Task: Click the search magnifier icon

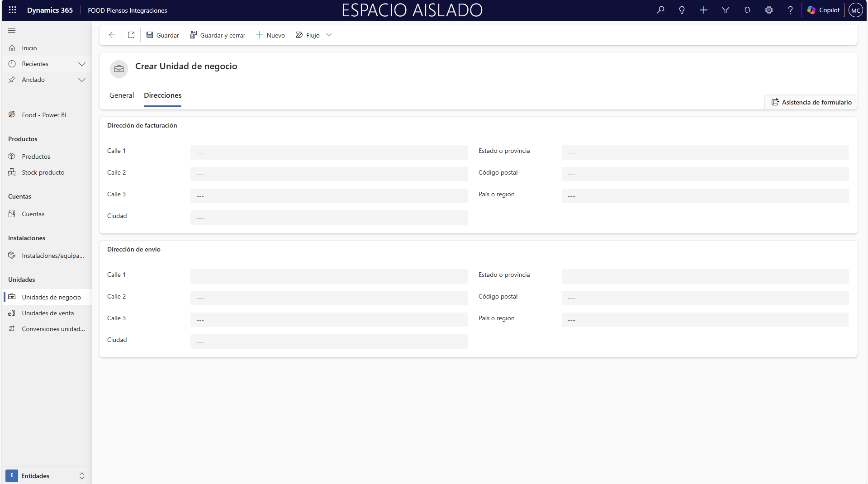Action: tap(660, 10)
